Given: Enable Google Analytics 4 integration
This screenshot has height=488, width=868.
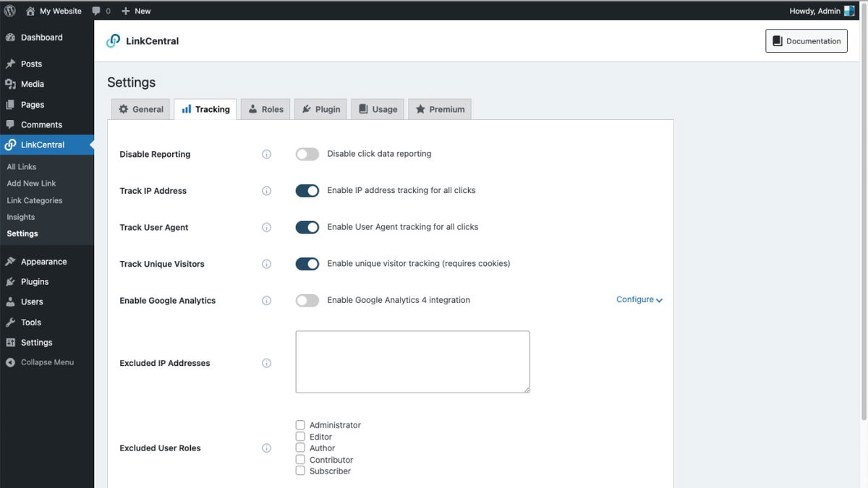Looking at the screenshot, I should pyautogui.click(x=307, y=300).
